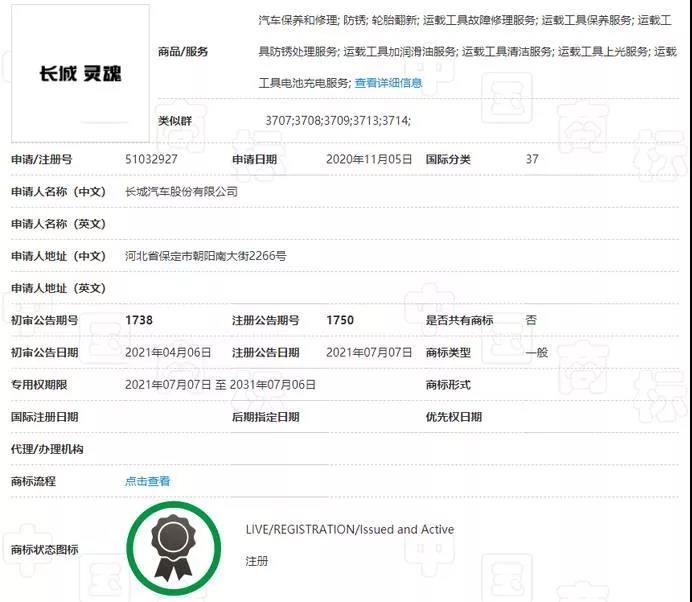Select shared trademark value 否
This screenshot has height=602, width=692.
531,320
